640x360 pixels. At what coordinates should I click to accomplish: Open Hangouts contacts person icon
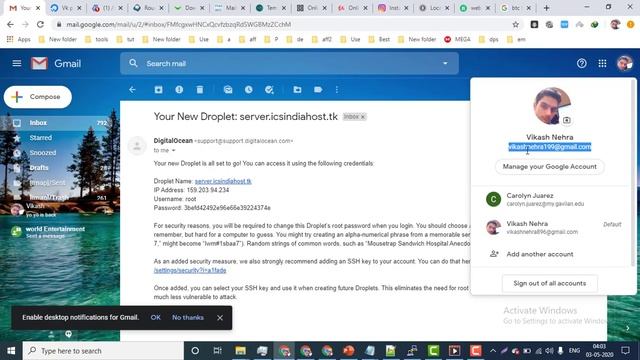click(x=51, y=334)
